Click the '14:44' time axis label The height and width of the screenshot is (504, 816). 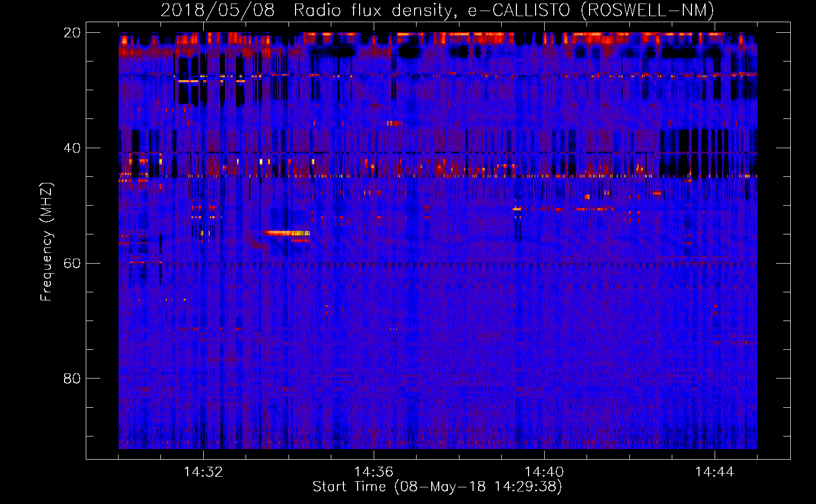tap(715, 472)
